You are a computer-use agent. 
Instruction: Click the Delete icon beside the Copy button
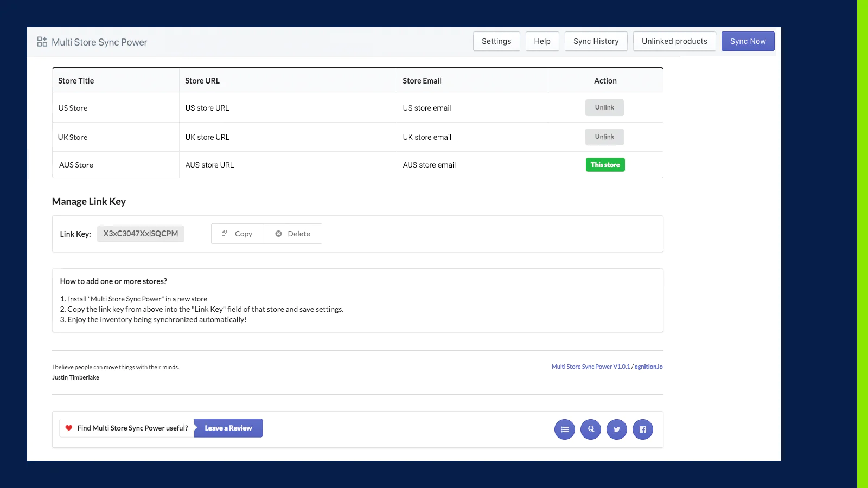(x=278, y=234)
